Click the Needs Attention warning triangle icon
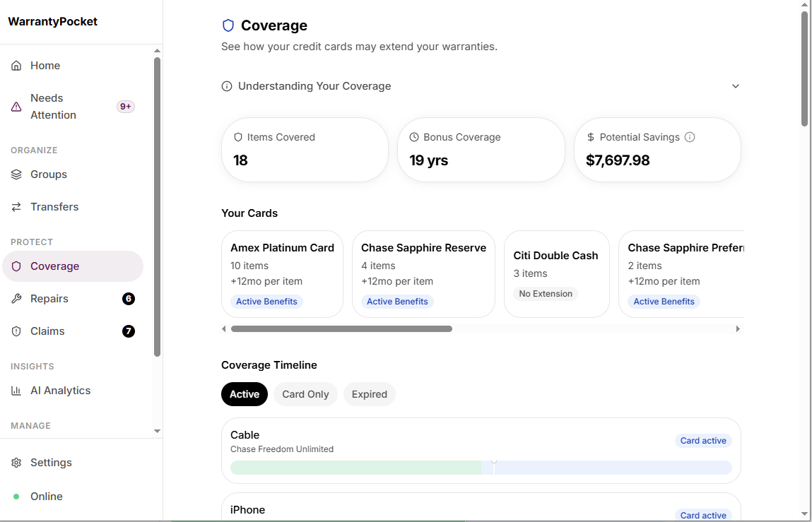Viewport: 812px width, 522px height. click(x=16, y=107)
